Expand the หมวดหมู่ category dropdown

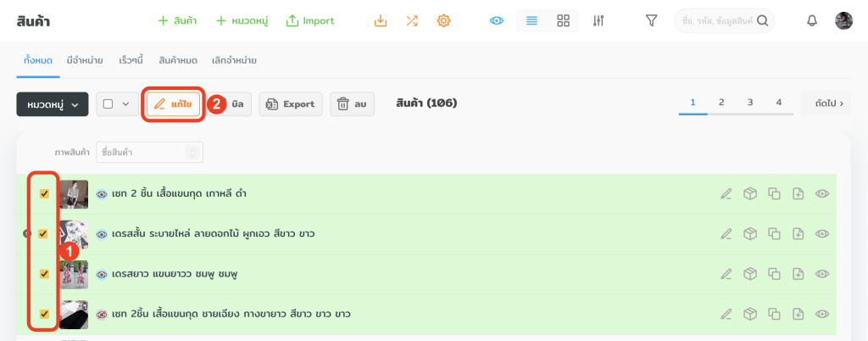click(52, 104)
